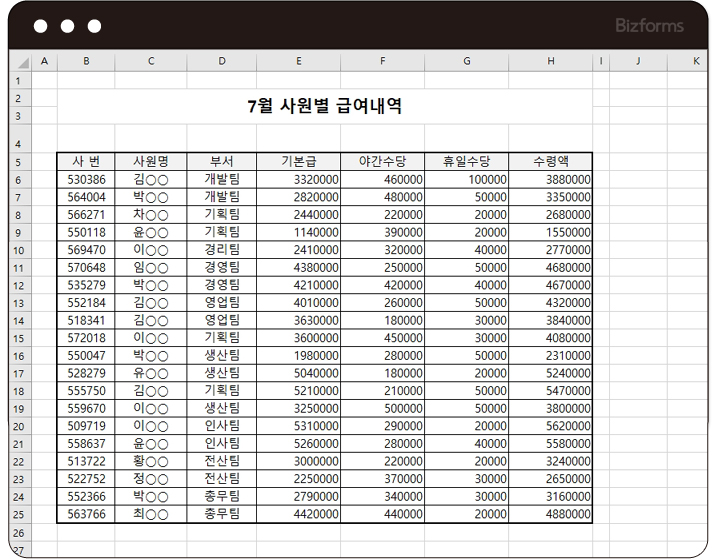Click the 수령액 table header cell
Screen dimensions: 715x560
(x=550, y=161)
